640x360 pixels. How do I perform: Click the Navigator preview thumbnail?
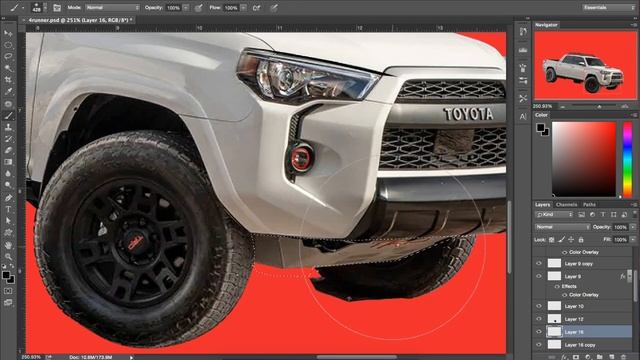coord(585,66)
